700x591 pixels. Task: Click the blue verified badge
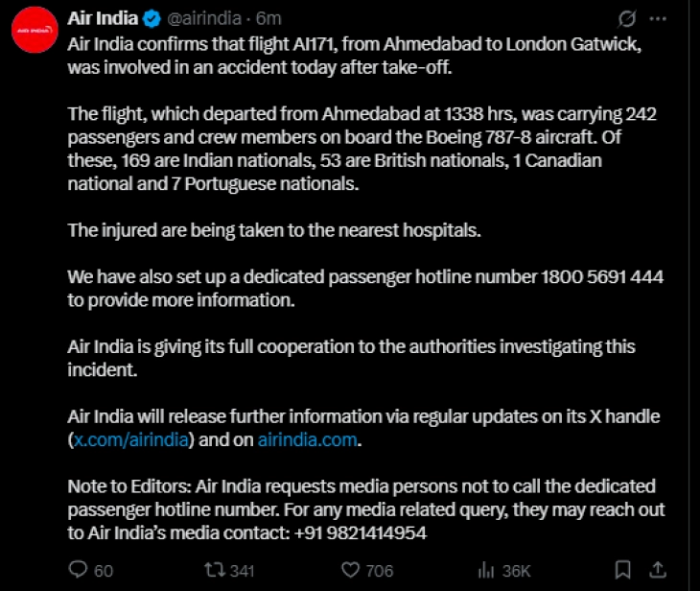(x=150, y=18)
